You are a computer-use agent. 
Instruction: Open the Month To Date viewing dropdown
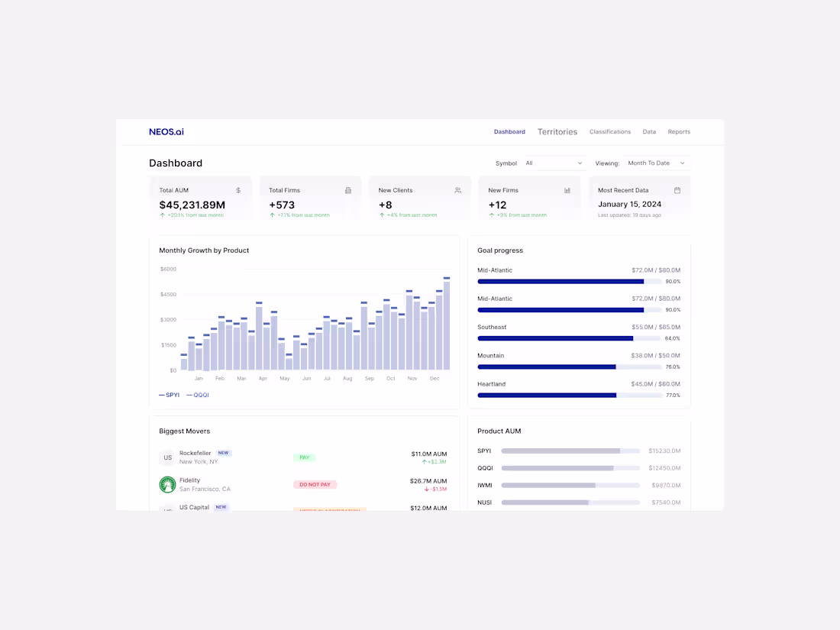click(656, 163)
